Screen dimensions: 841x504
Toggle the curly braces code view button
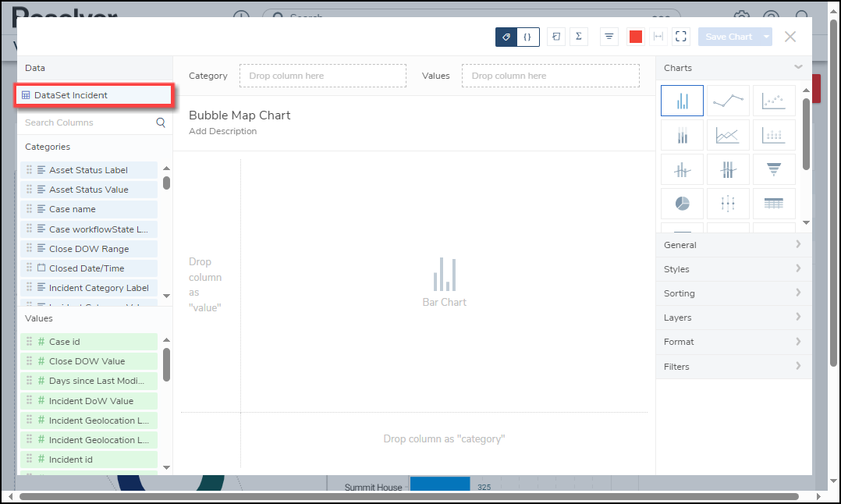pos(527,37)
